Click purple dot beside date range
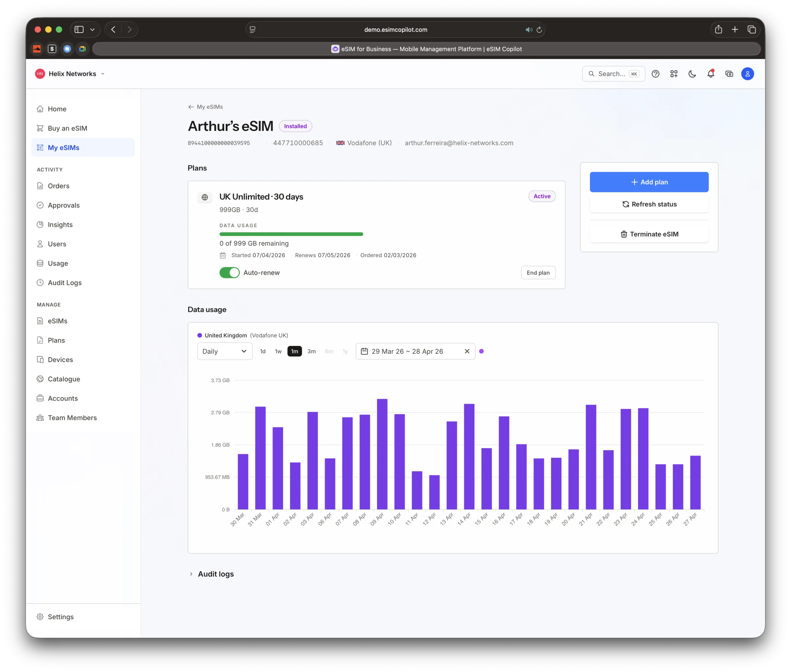791x672 pixels. point(482,351)
